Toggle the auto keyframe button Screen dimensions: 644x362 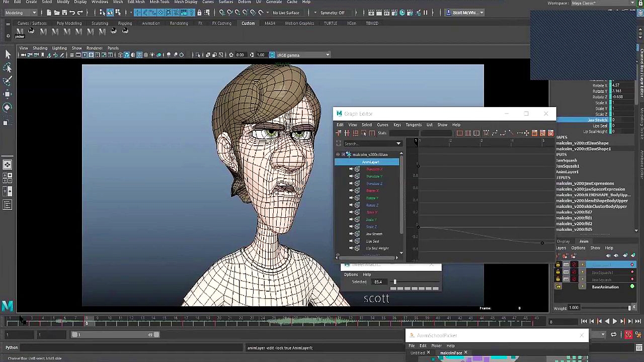pyautogui.click(x=628, y=335)
